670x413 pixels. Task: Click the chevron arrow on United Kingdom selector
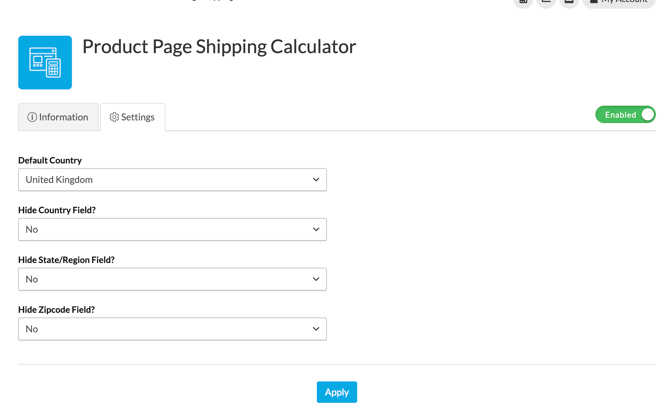pyautogui.click(x=316, y=180)
